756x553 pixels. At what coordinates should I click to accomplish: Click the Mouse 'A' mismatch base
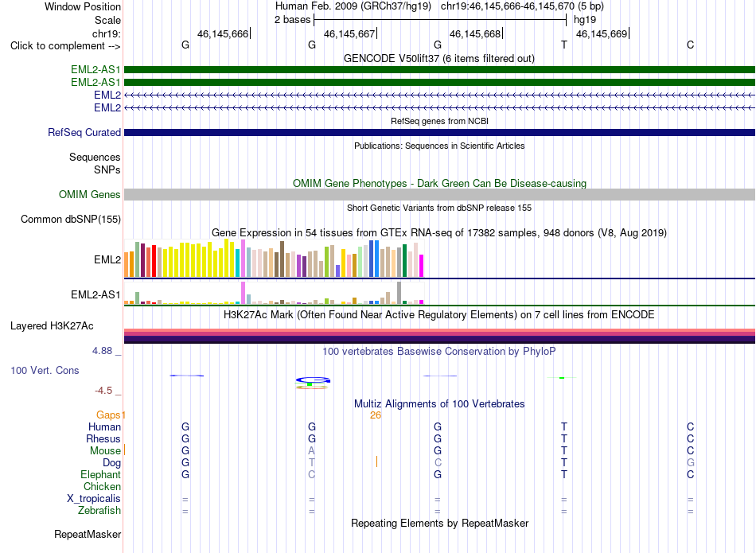pos(311,451)
